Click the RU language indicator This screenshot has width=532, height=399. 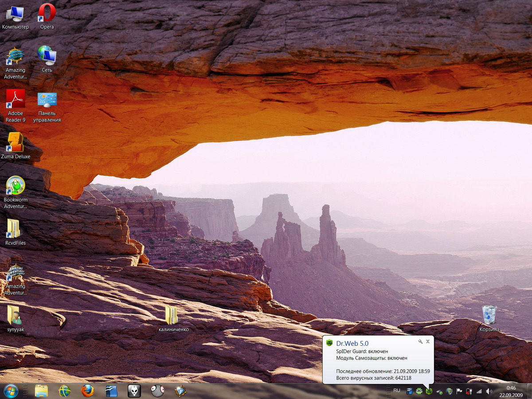pos(397,391)
